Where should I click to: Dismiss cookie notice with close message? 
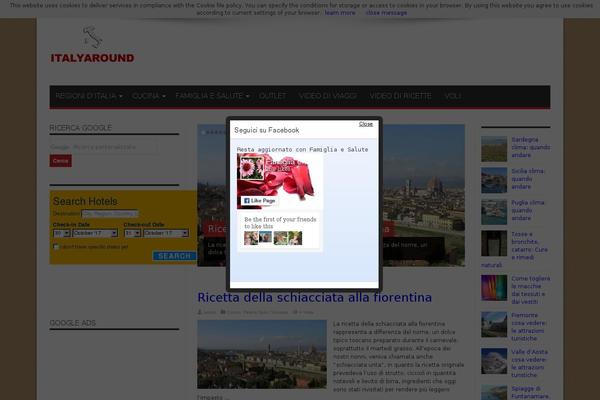pyautogui.click(x=386, y=13)
